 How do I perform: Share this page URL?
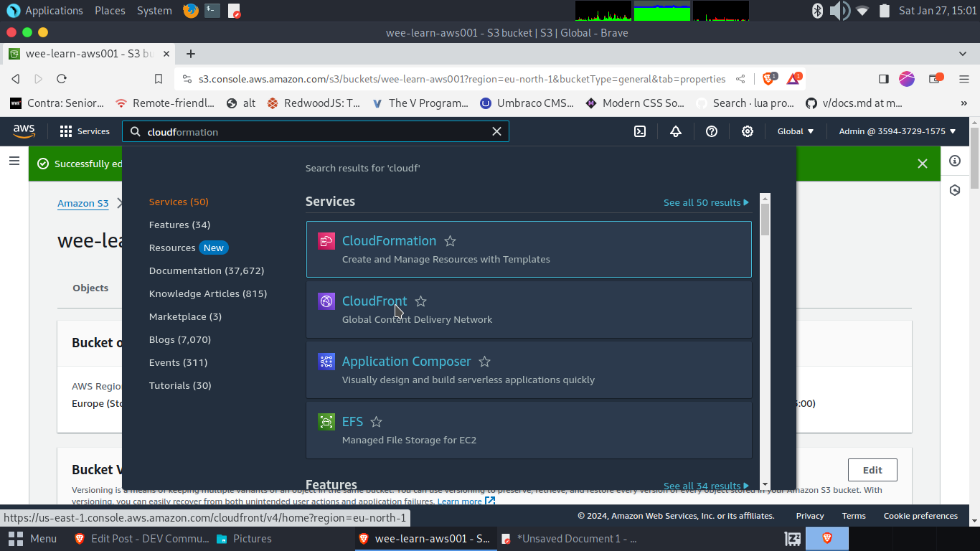pyautogui.click(x=740, y=79)
